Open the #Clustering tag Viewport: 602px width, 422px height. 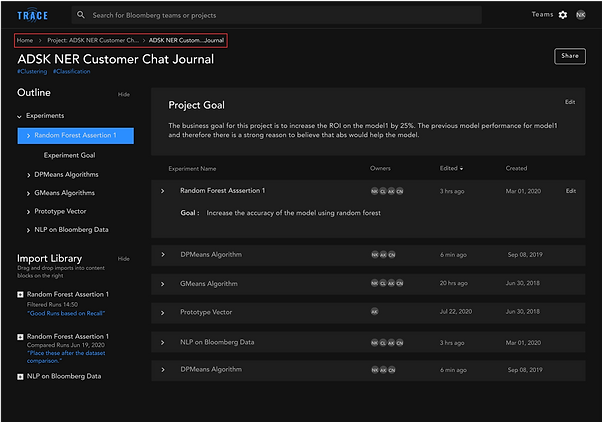(32, 71)
